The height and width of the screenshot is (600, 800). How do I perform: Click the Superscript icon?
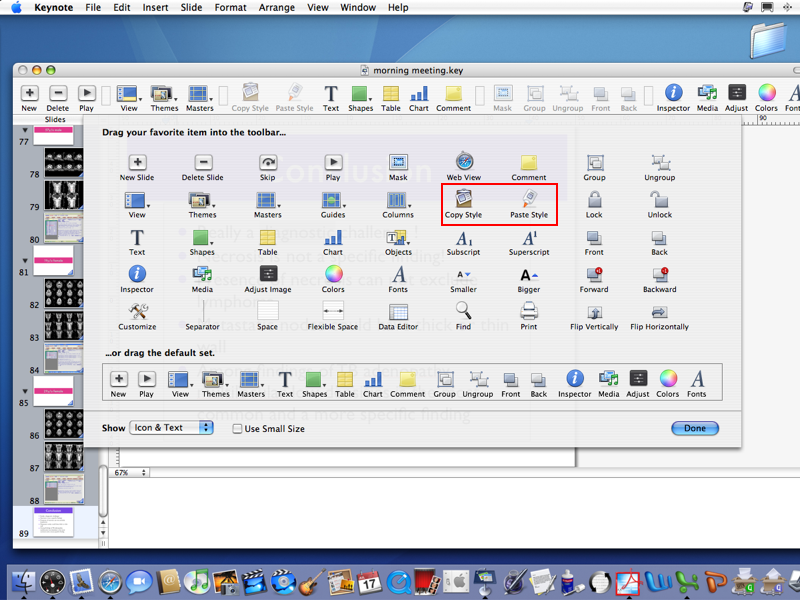tap(529, 238)
